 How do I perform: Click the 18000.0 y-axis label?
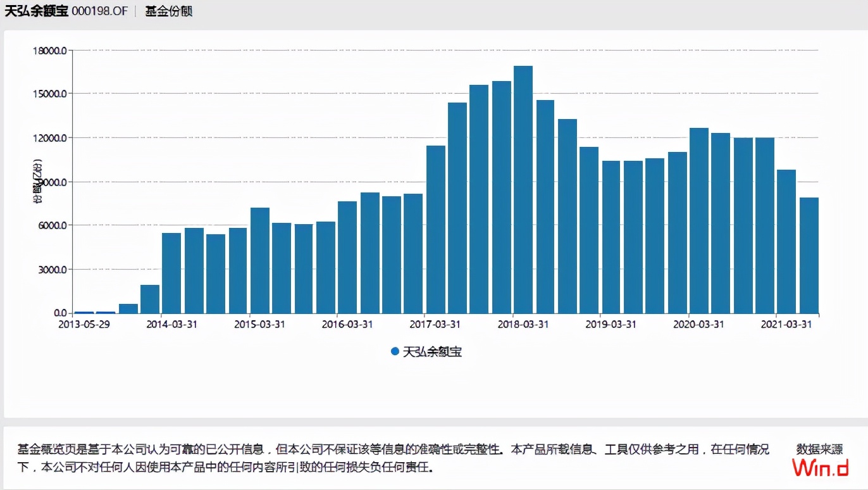coord(50,50)
